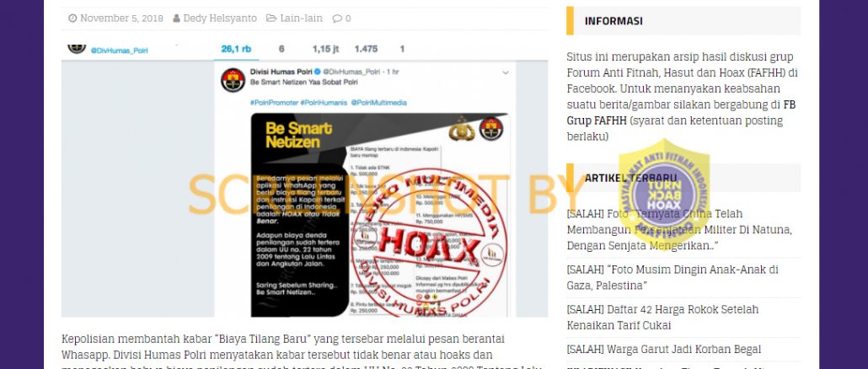
Task: Open article Foto Musim Dingin Anak-Anak di Gaza
Action: 672,278
